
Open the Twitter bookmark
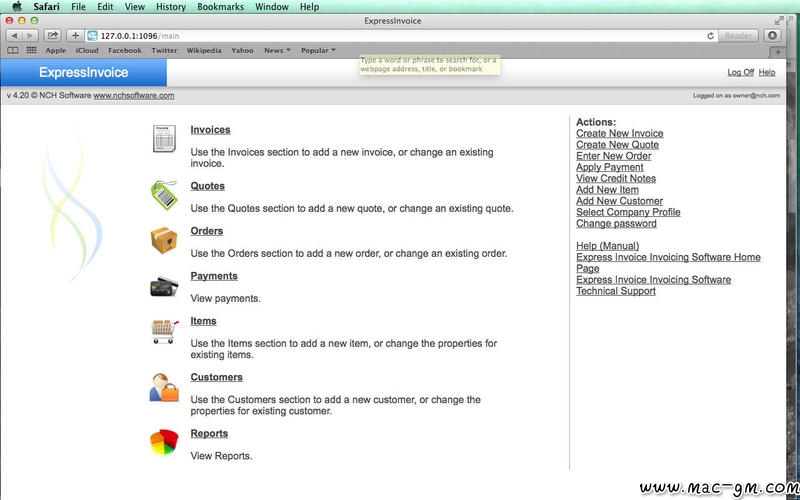[164, 51]
